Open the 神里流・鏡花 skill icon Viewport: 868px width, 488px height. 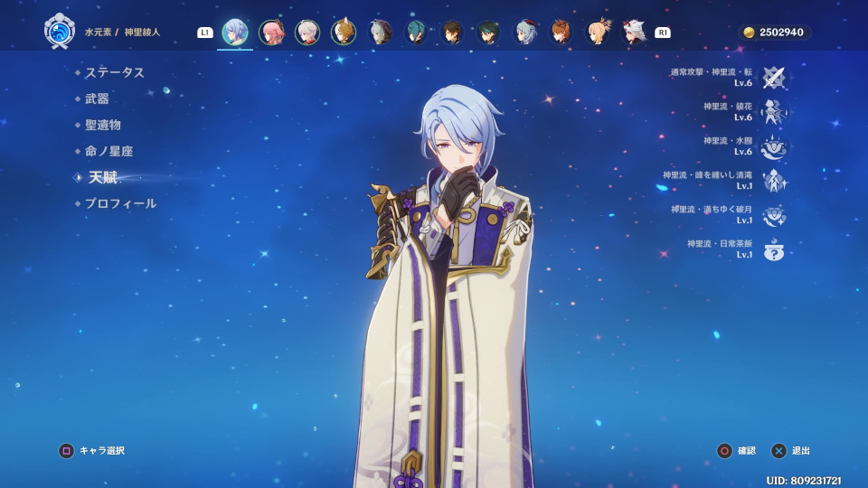coord(774,112)
